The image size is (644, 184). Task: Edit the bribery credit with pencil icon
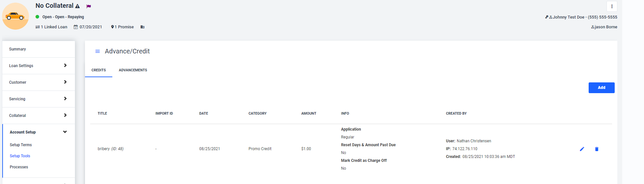coord(582,149)
